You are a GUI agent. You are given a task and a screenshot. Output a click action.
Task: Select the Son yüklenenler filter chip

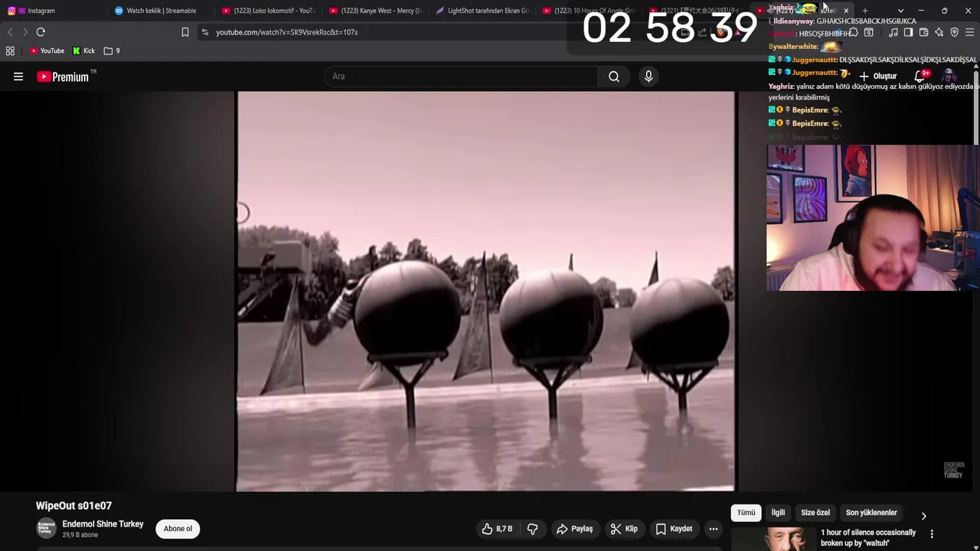pyautogui.click(x=871, y=513)
